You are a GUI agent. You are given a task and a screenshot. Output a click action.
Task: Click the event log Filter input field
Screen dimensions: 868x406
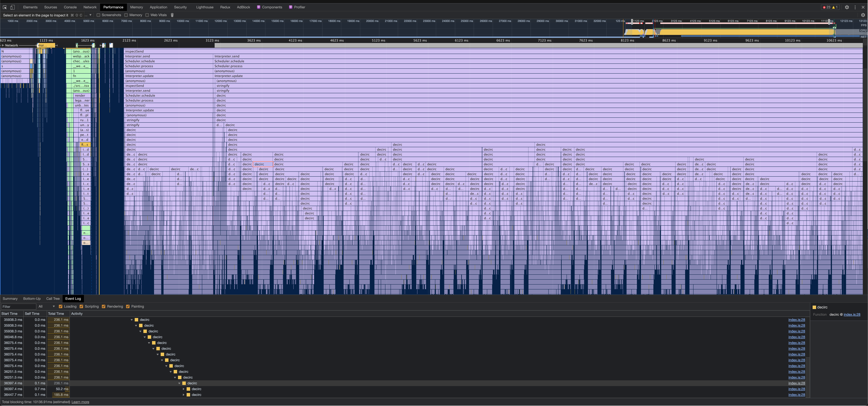(18, 307)
